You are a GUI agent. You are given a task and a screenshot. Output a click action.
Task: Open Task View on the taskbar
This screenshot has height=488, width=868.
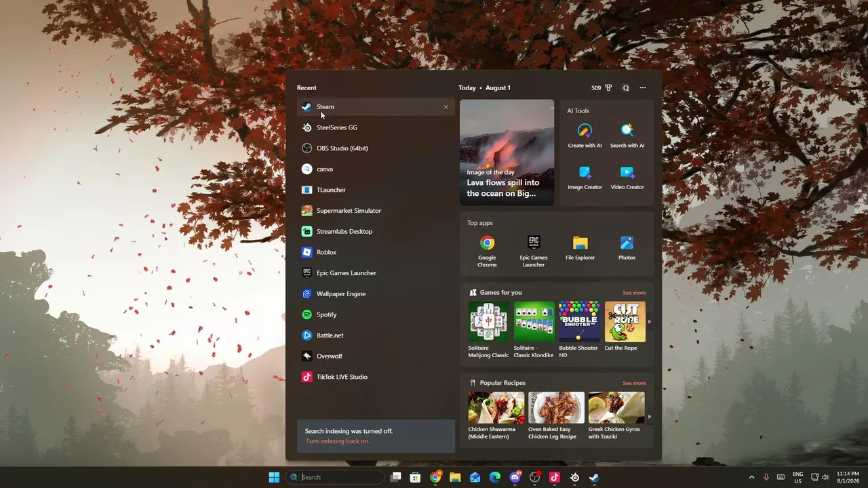(396, 477)
